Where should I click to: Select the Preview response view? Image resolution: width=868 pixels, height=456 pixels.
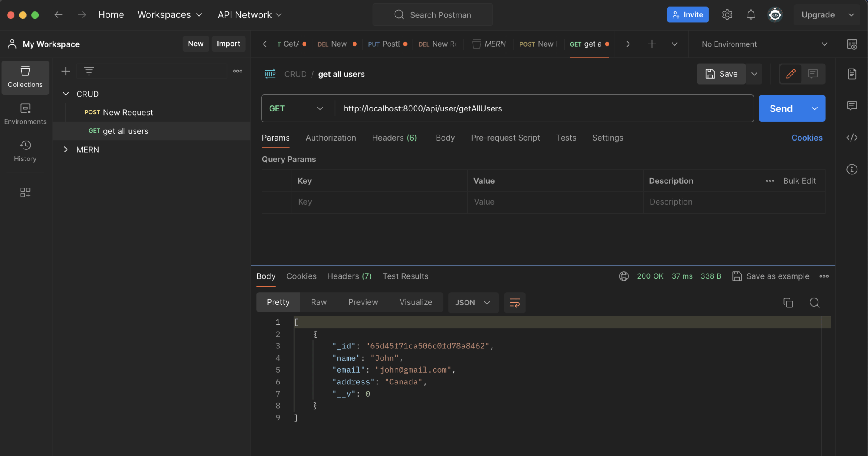tap(363, 302)
